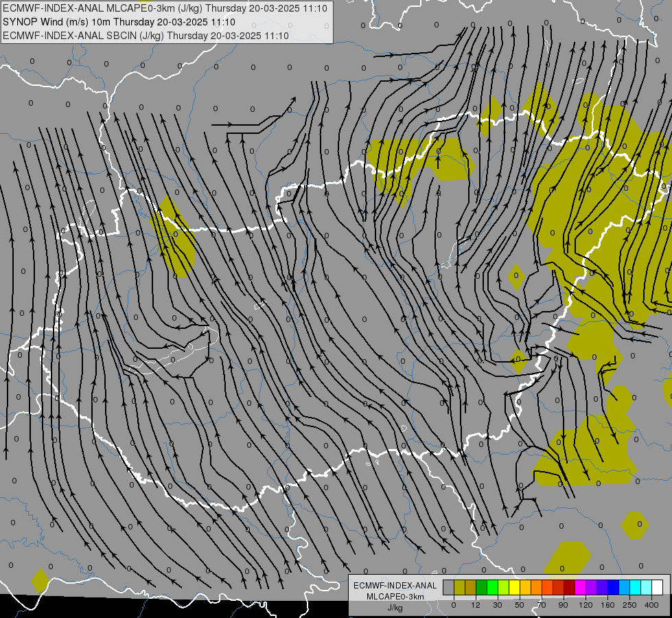672x618 pixels.
Task: Select the dark green legend swatch
Action: [x=482, y=587]
